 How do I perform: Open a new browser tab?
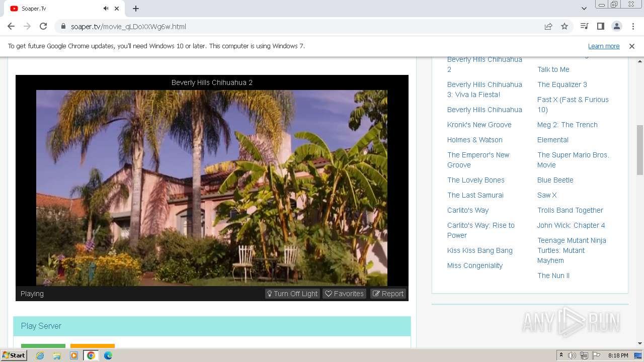pyautogui.click(x=136, y=9)
